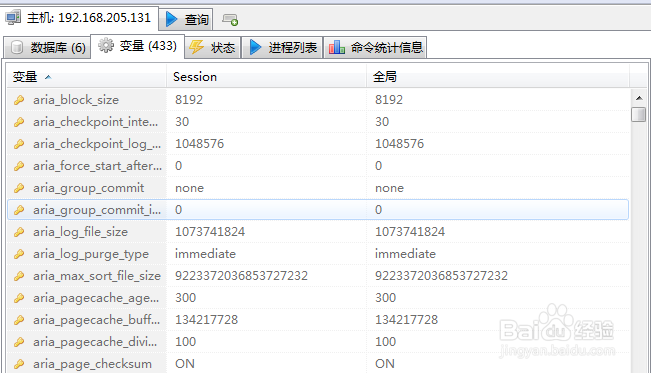The height and width of the screenshot is (373, 651).
Task: Open the 数据库 (6) tab
Action: [47, 48]
